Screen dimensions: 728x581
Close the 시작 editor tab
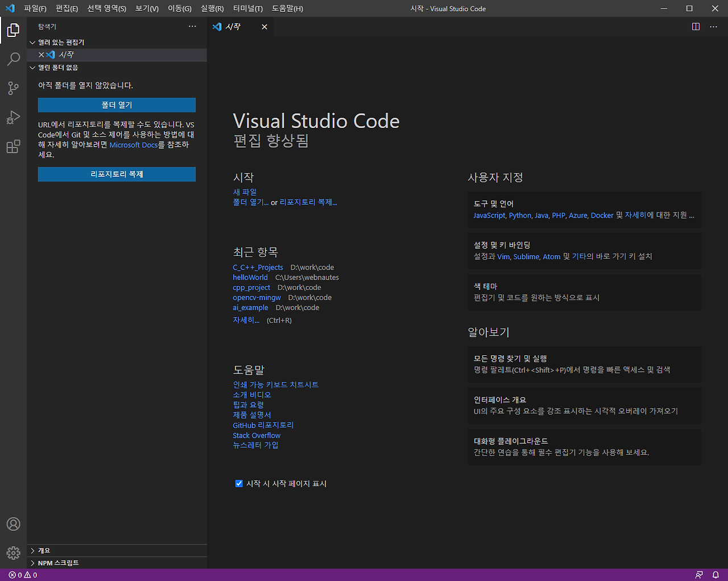(x=264, y=27)
